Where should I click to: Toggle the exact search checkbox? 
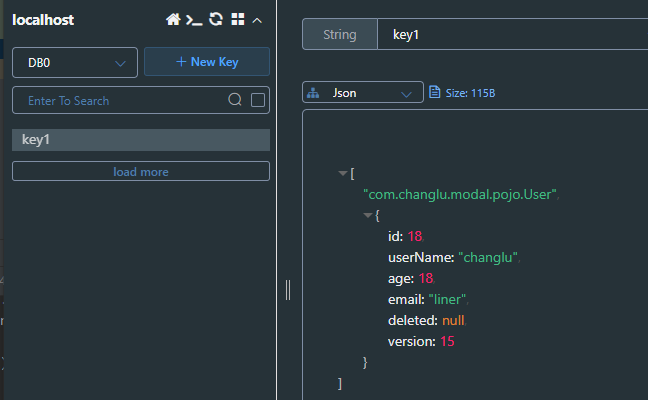tap(258, 100)
